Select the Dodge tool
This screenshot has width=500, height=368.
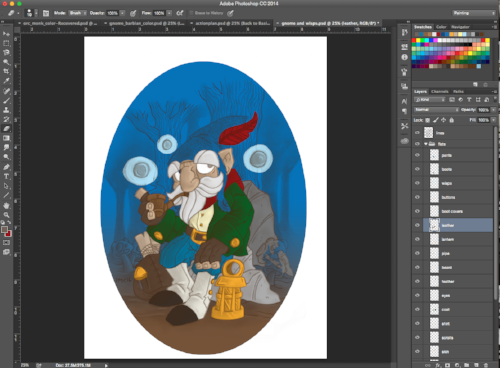pyautogui.click(x=6, y=157)
